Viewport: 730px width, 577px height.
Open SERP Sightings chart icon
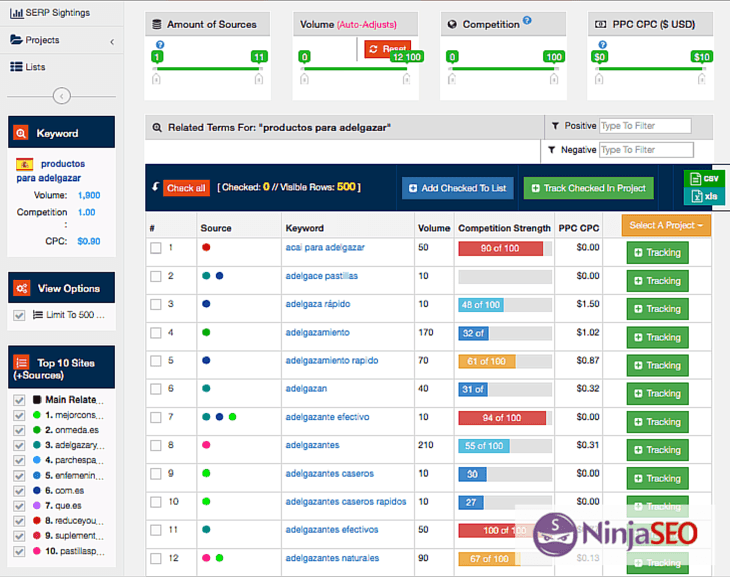coord(16,13)
